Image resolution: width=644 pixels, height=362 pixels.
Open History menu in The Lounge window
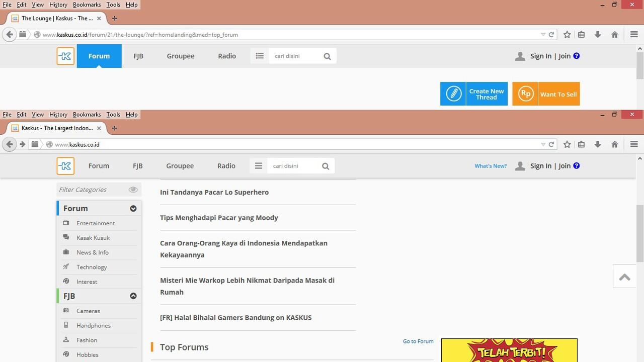(x=58, y=5)
